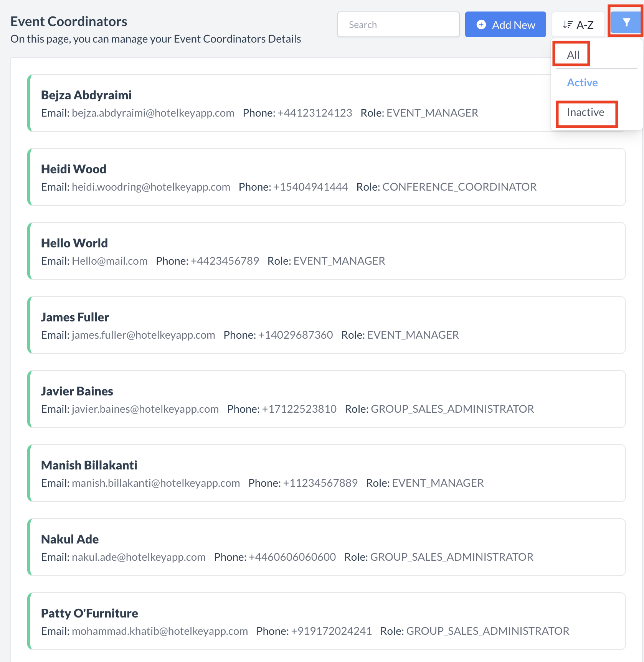The image size is (644, 662).
Task: Click the email bejza.abdyraimi@hotelkeyapp.com
Action: [x=153, y=113]
